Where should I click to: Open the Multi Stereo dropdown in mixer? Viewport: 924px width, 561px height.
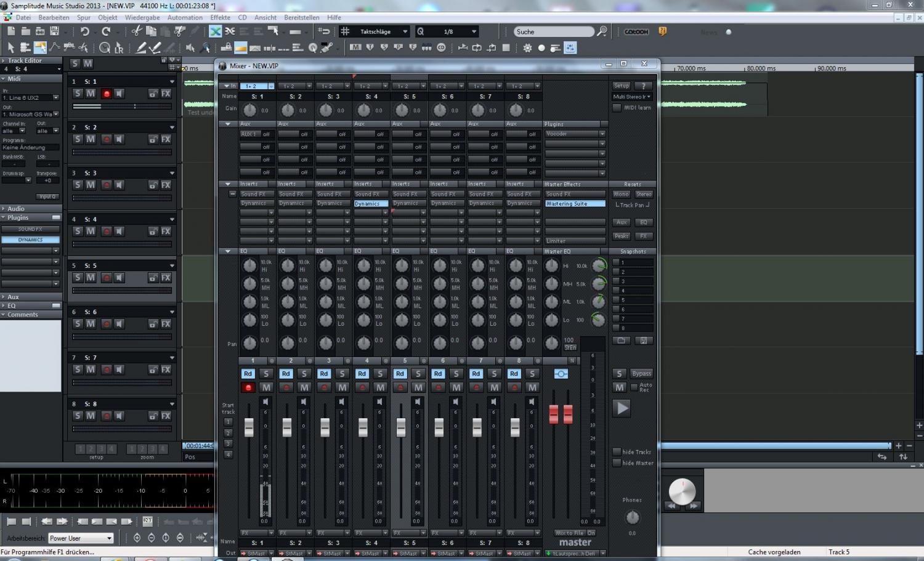click(x=632, y=97)
